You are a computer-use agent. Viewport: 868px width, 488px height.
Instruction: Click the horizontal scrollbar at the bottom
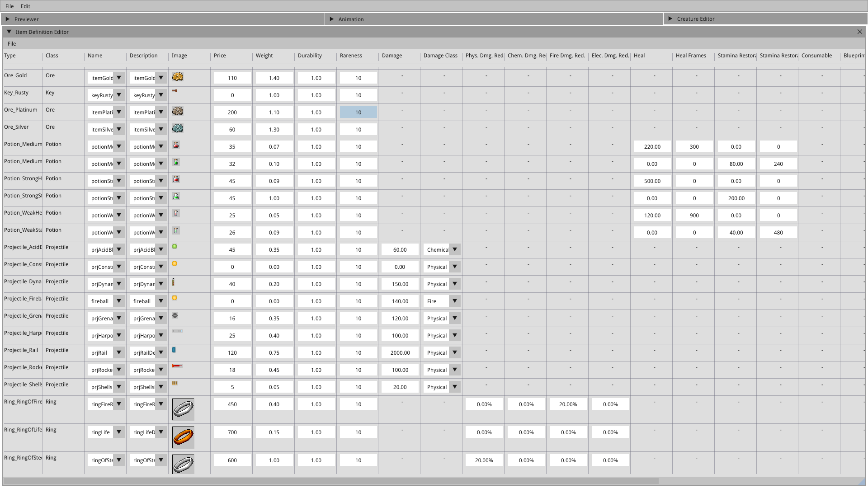point(331,481)
